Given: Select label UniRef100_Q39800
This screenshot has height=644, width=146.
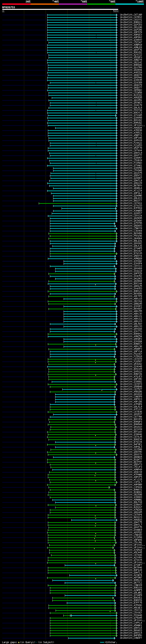Looking at the screenshot, I should [131, 40].
